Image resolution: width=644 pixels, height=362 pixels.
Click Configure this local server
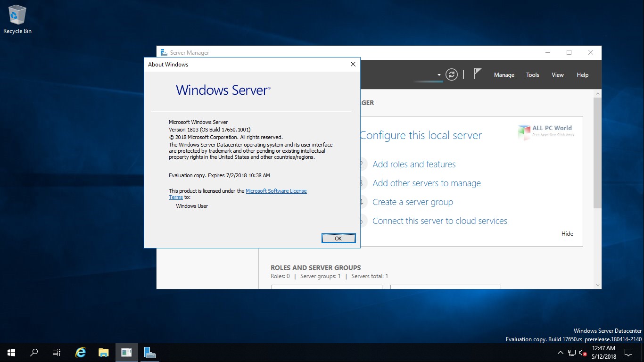(421, 135)
